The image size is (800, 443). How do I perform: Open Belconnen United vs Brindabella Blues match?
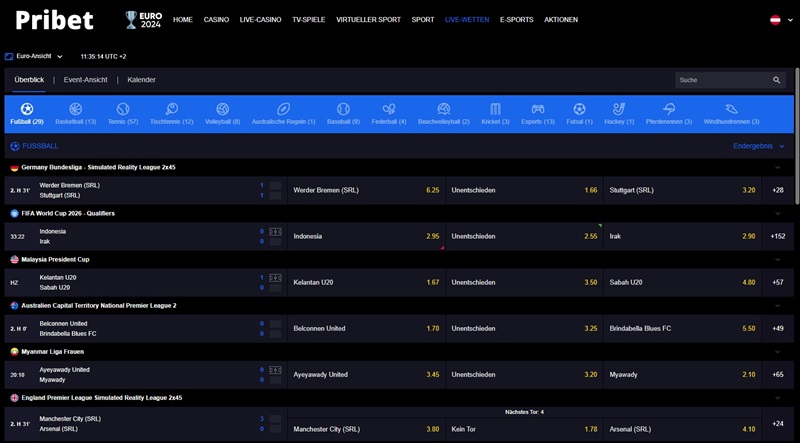[145, 329]
